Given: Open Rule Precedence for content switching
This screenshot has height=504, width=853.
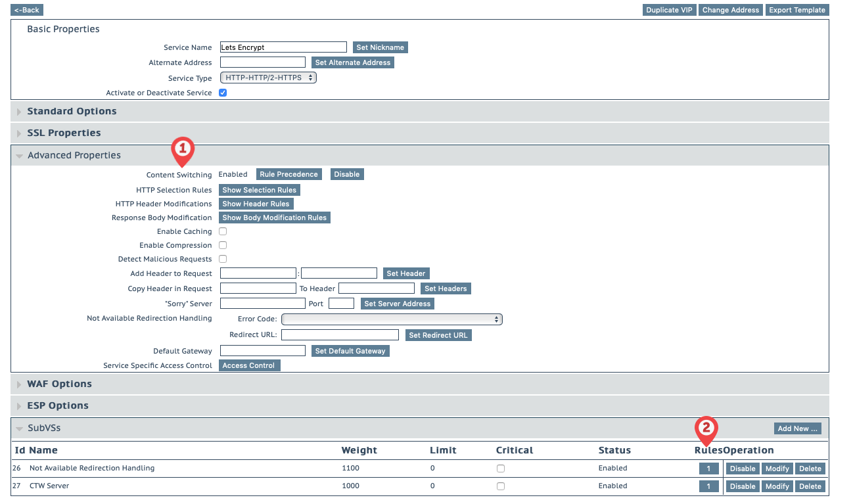Looking at the screenshot, I should tap(288, 174).
